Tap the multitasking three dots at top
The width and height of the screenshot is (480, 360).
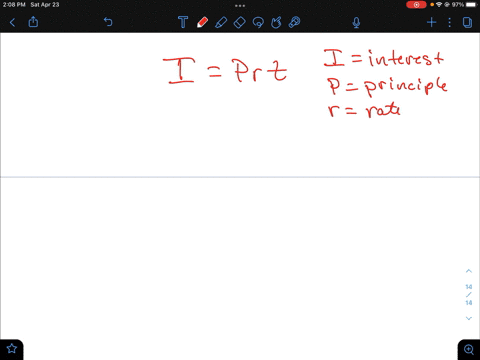240,6
